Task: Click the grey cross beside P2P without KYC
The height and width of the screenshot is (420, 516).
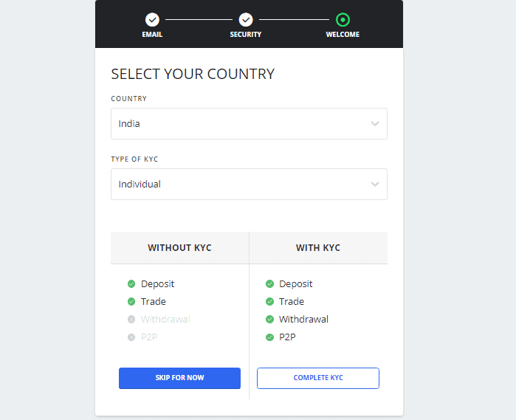Action: [x=131, y=337]
